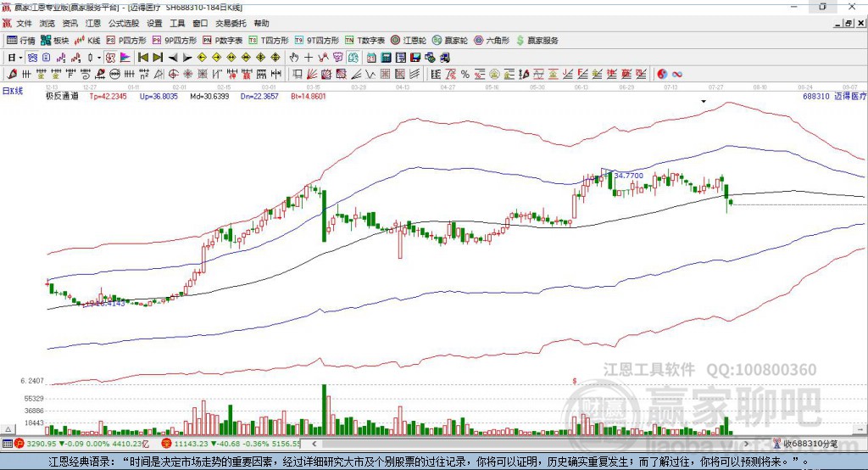Open 赢家服务 with the dollar icon

coord(537,41)
